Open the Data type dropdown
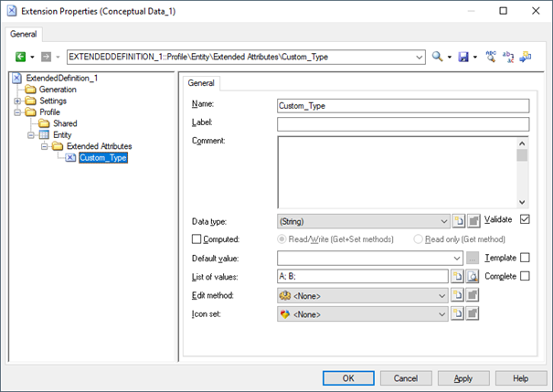Image resolution: width=553 pixels, height=392 pixels. tap(443, 221)
